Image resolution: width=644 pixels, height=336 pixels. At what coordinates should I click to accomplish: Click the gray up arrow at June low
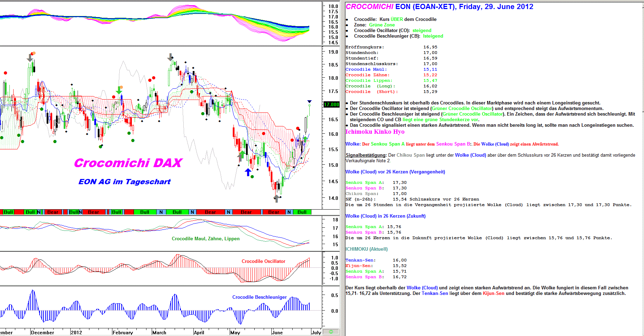276,199
